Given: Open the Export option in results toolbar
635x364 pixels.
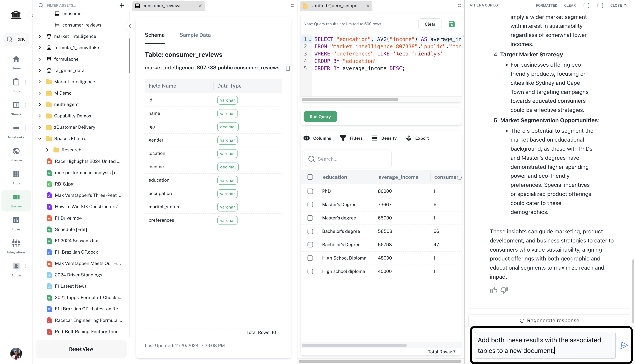Looking at the screenshot, I should (x=417, y=138).
